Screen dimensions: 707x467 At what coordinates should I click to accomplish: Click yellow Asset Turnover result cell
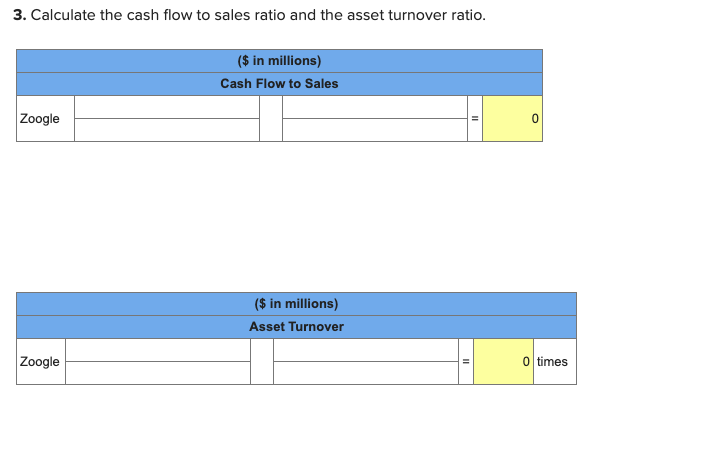503,362
